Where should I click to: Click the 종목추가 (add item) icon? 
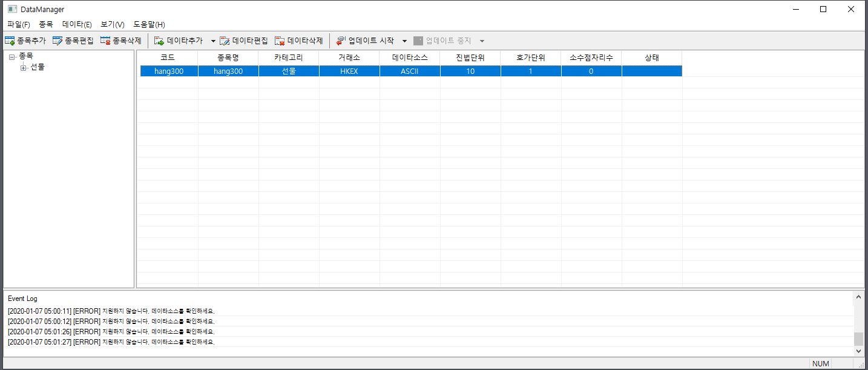tap(10, 41)
